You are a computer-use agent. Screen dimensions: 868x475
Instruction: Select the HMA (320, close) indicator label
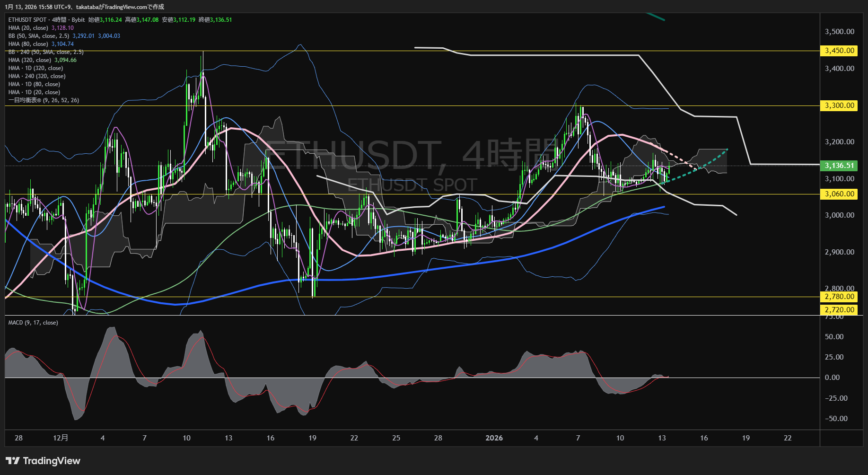pos(30,60)
